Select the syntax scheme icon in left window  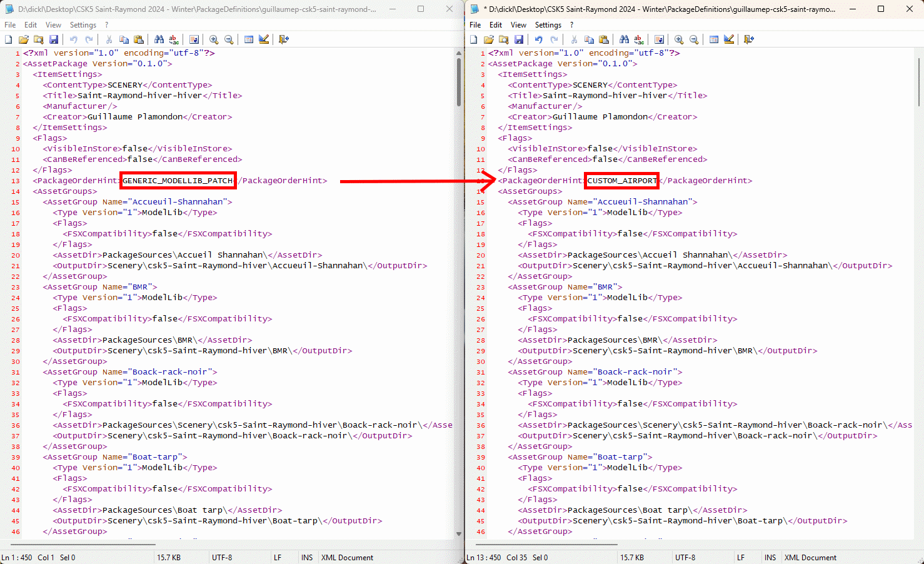249,39
